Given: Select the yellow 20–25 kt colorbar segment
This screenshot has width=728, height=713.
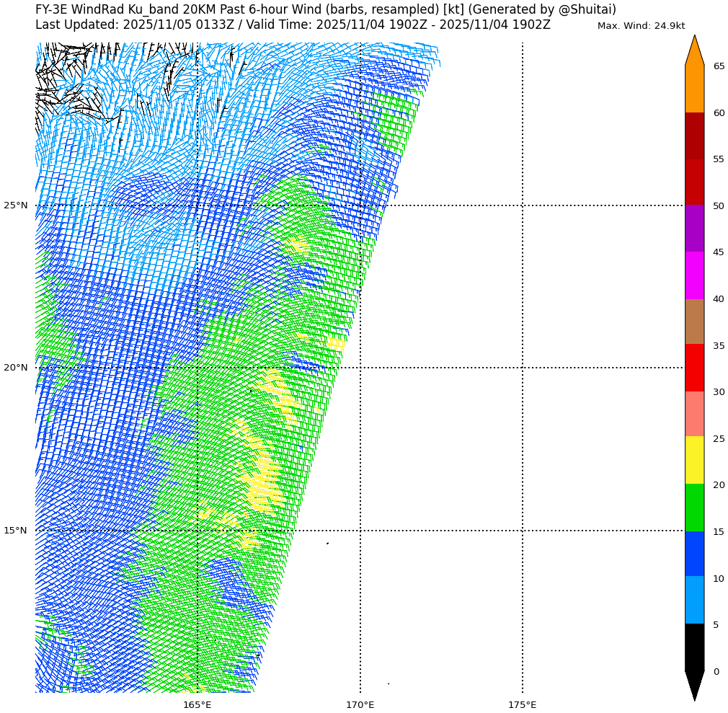Looking at the screenshot, I should pos(694,460).
